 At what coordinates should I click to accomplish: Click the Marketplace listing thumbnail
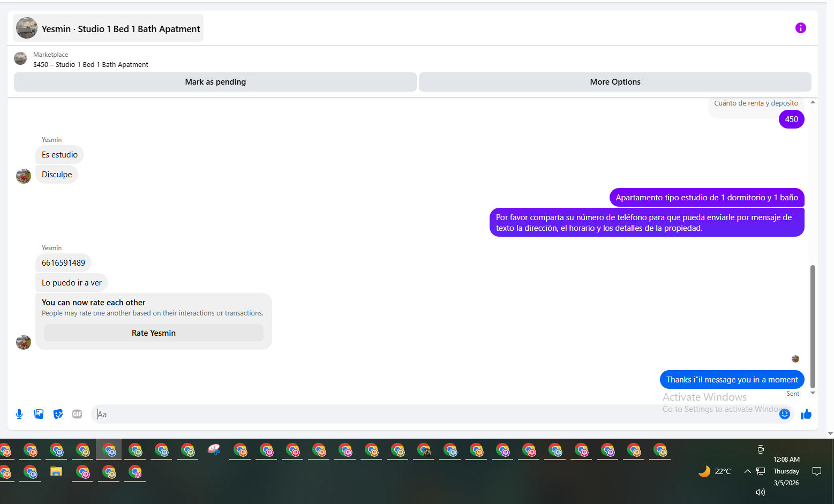[x=20, y=58]
